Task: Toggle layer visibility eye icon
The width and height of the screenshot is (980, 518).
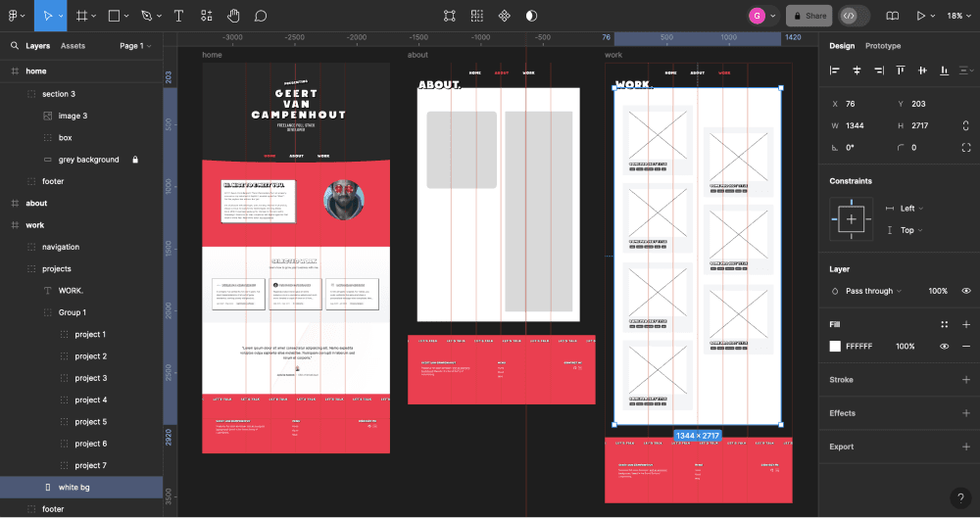Action: coord(966,291)
